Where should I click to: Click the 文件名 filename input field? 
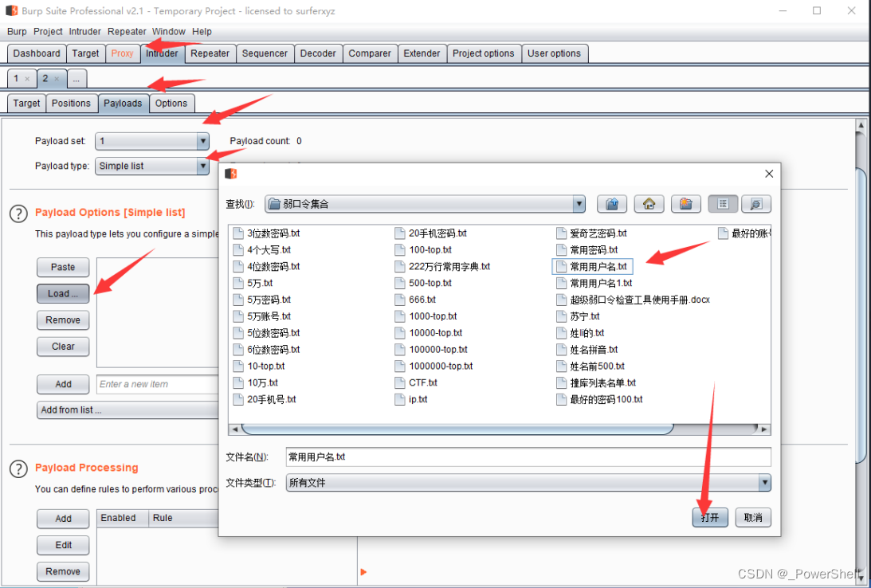pyautogui.click(x=528, y=457)
